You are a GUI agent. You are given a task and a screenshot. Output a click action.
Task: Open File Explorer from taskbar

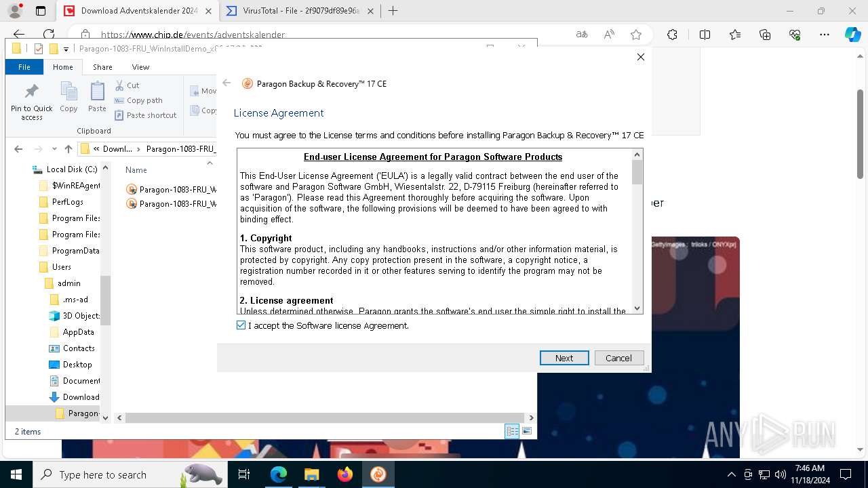[311, 474]
